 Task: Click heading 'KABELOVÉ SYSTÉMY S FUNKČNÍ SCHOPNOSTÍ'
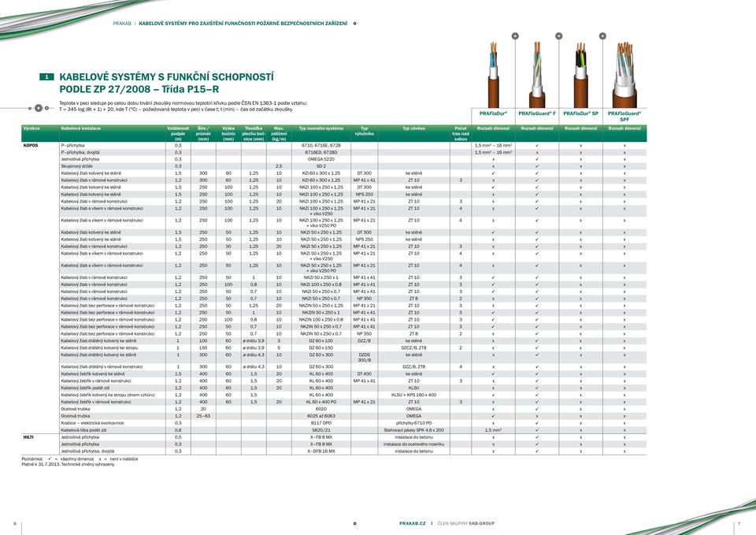click(166, 77)
